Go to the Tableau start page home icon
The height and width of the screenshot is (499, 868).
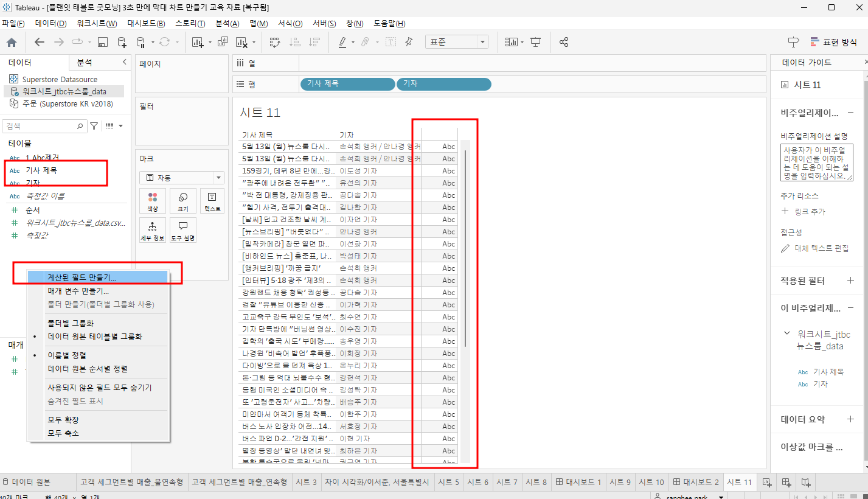[11, 42]
